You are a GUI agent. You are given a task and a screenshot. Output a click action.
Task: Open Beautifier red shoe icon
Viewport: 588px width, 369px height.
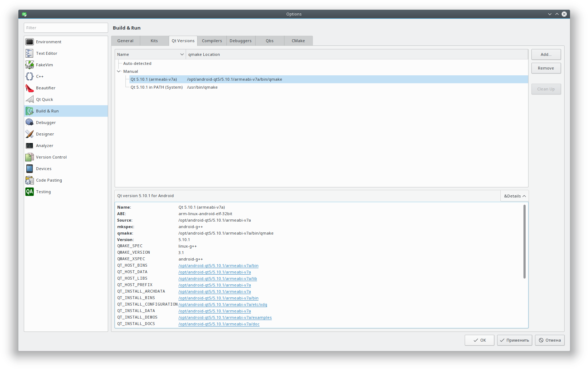[30, 88]
